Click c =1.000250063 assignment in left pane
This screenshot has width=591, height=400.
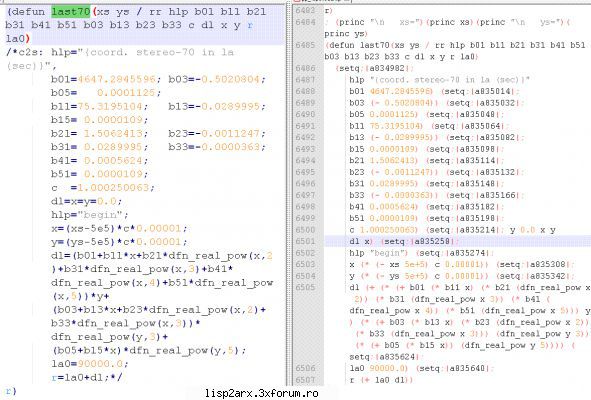[x=103, y=188]
